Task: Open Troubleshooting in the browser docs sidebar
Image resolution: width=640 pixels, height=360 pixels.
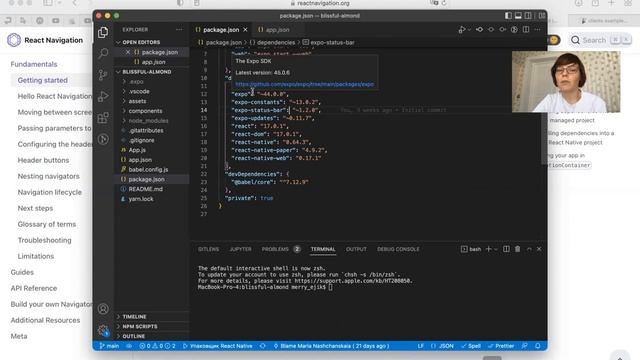Action: (x=44, y=240)
